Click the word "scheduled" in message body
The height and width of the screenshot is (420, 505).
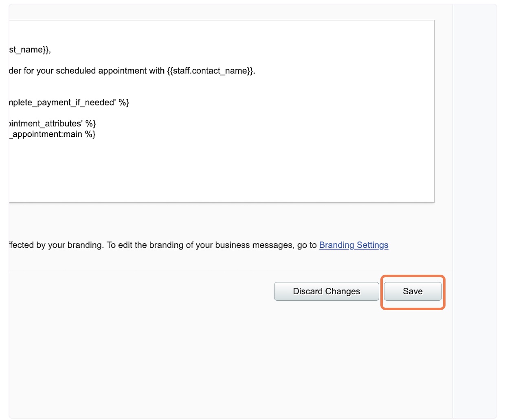tap(76, 71)
